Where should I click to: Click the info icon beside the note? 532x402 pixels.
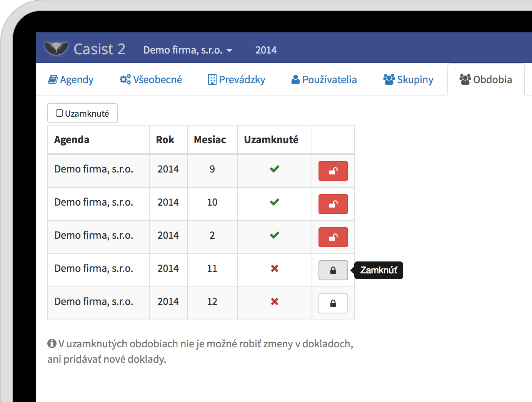[x=52, y=343]
